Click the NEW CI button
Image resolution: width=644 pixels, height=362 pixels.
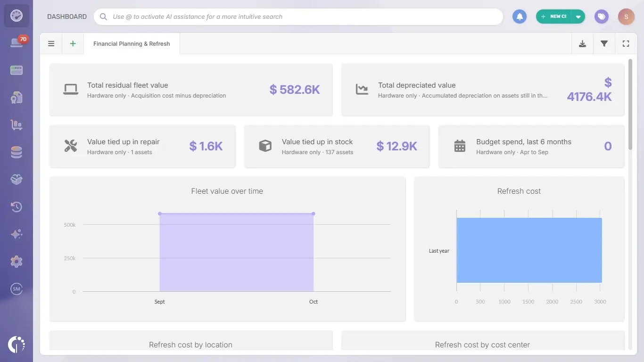(x=554, y=16)
